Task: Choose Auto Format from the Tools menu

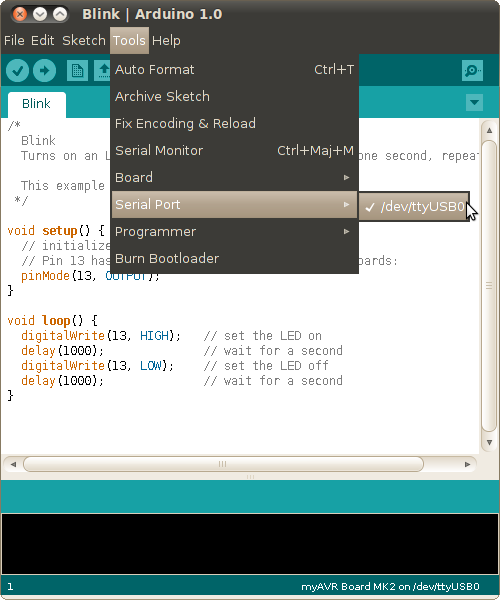Action: click(235, 70)
